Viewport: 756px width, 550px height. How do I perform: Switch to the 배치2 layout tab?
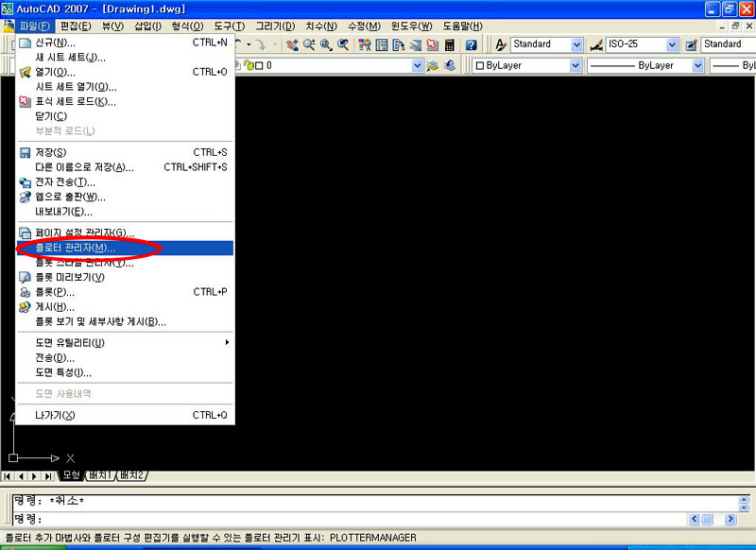point(131,475)
